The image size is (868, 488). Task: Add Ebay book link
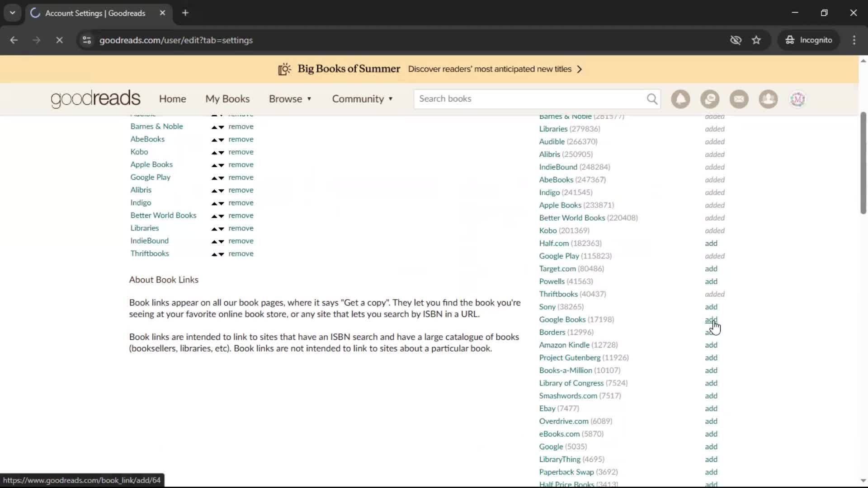point(711,408)
